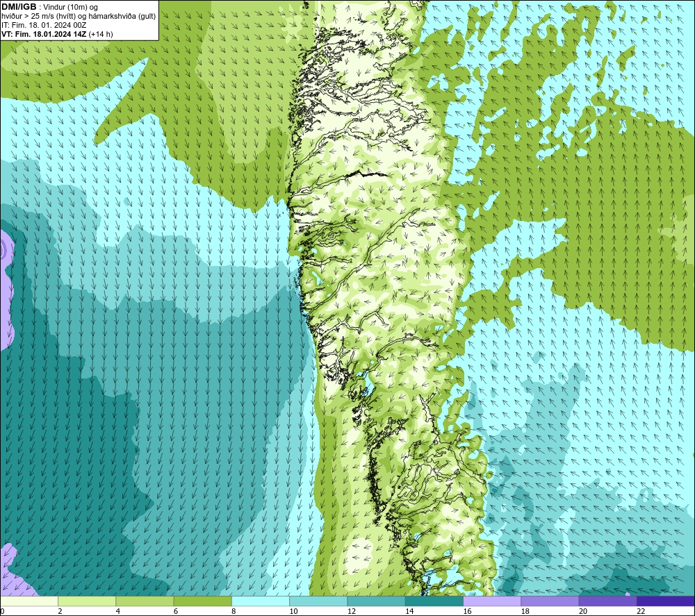This screenshot has height=616, width=695.
Task: Click the legend scale number '18'
Action: tap(525, 611)
